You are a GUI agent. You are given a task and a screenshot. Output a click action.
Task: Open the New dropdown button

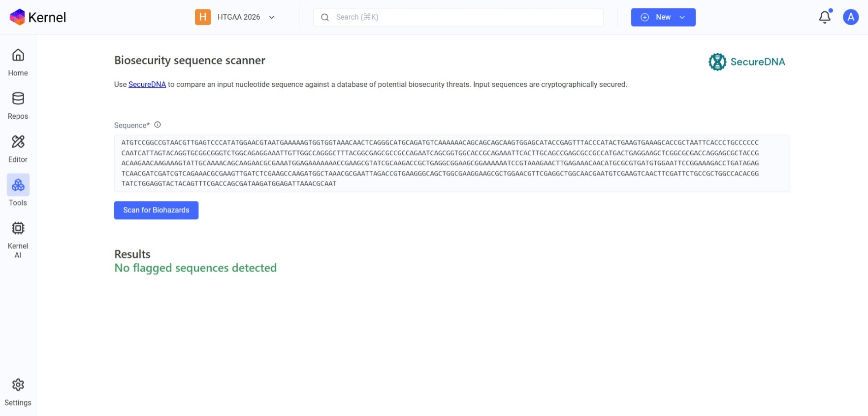pos(663,17)
